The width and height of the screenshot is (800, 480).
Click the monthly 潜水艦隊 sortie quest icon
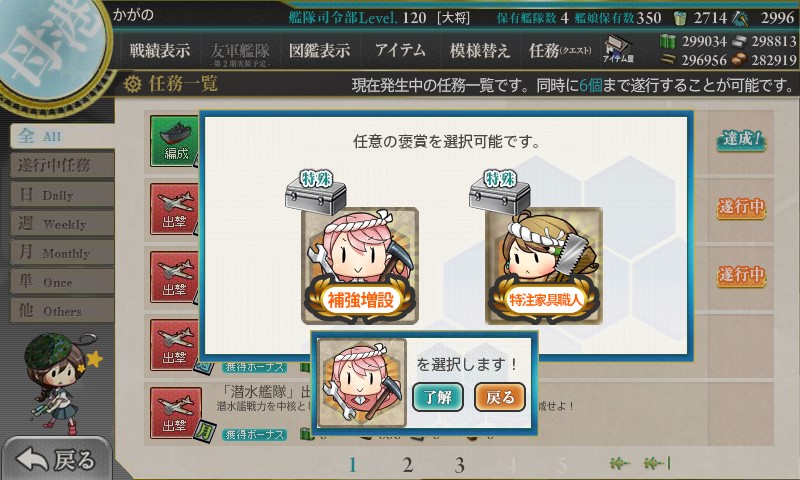176,413
